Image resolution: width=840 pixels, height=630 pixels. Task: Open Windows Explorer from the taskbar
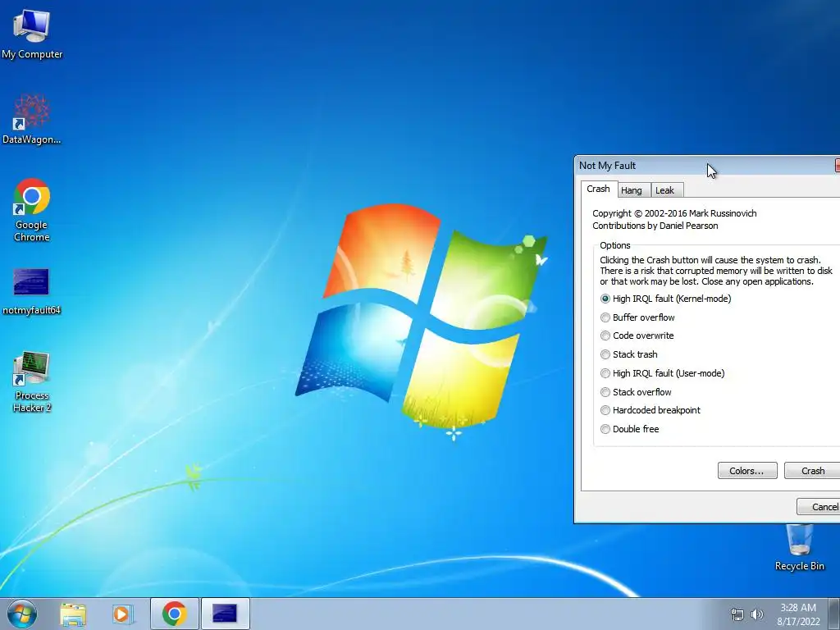coord(72,614)
